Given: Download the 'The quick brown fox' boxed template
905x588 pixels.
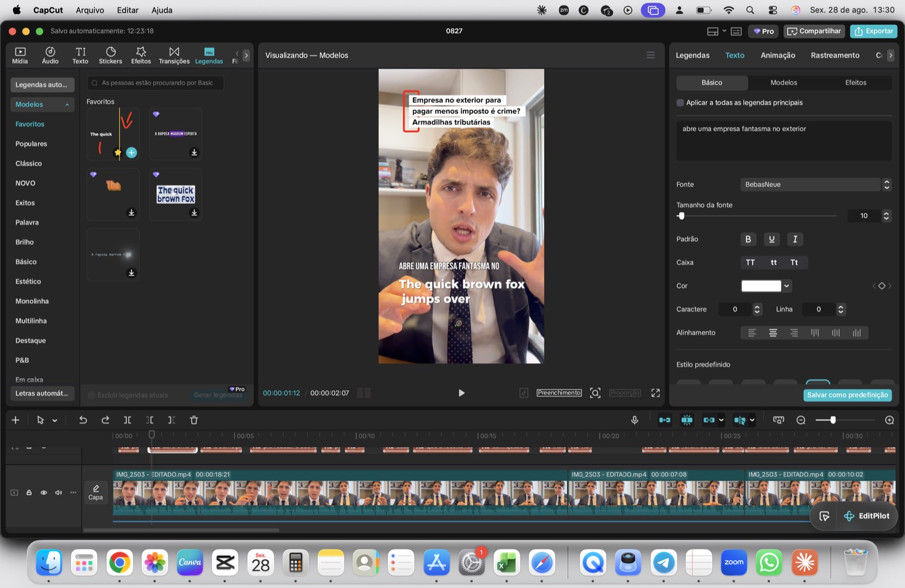Looking at the screenshot, I should pos(194,213).
